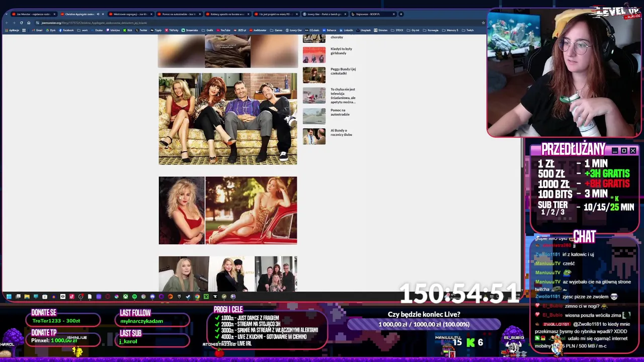Open the YouTube bookmark

223,30
